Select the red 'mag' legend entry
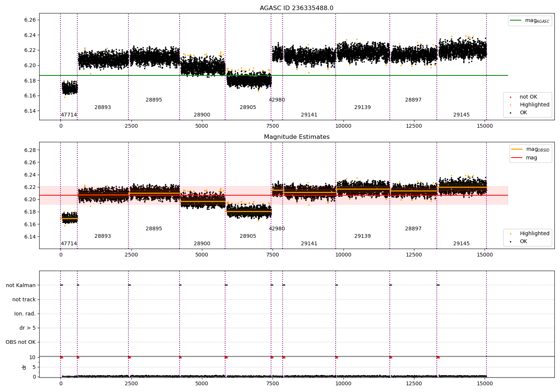 click(524, 158)
